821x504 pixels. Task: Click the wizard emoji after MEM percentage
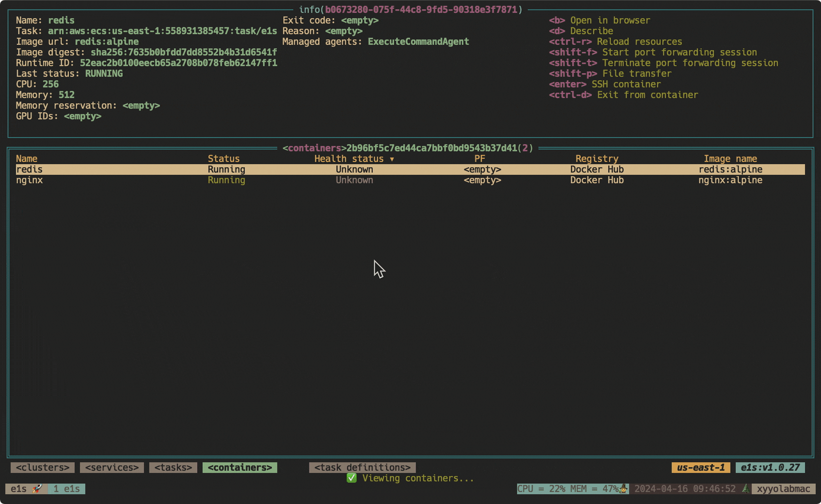623,488
